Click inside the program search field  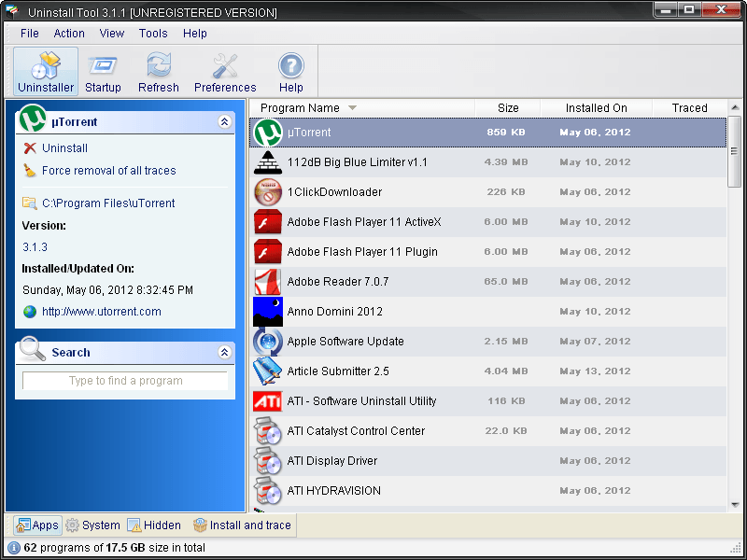pos(125,381)
